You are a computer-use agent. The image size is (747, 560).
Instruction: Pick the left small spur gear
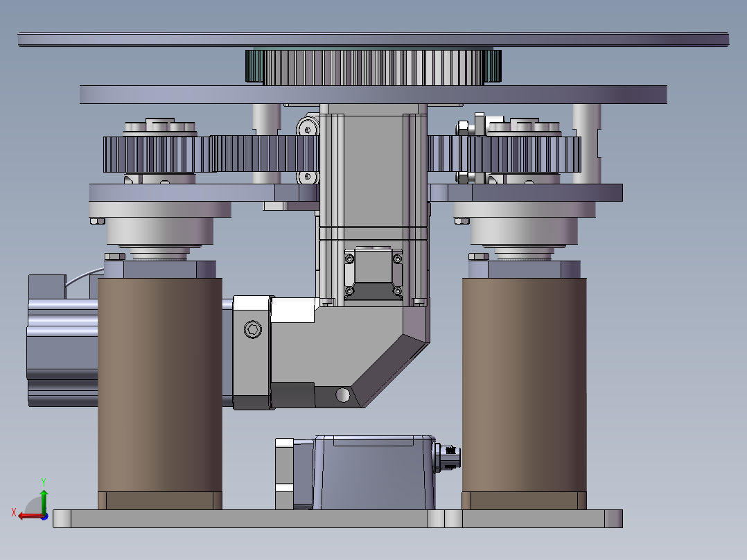point(157,155)
